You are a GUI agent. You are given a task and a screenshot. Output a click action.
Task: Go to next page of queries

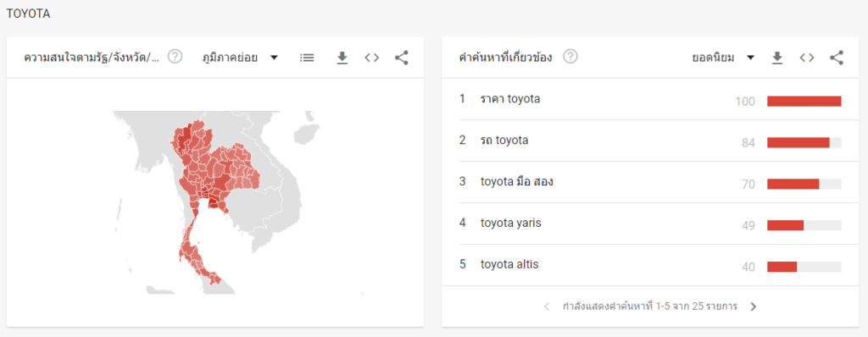pos(753,307)
